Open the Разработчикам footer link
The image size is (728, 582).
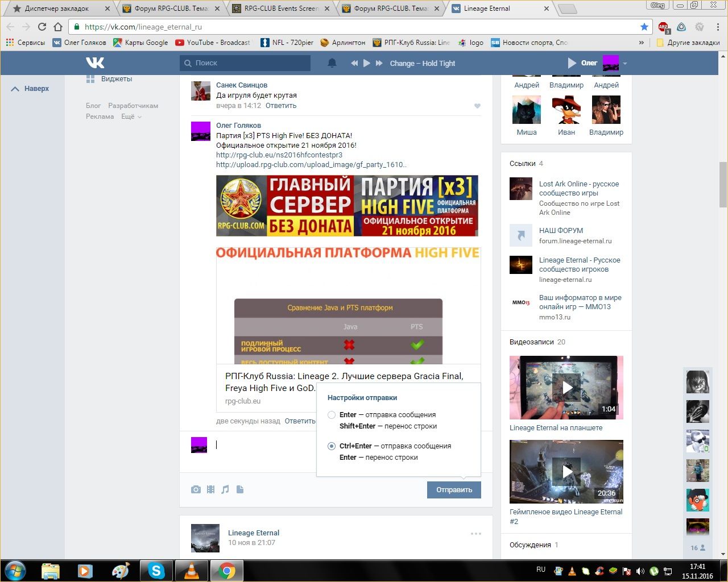pos(133,106)
